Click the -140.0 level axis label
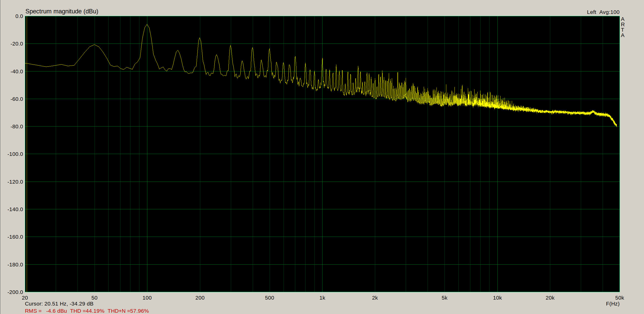 click(15, 209)
